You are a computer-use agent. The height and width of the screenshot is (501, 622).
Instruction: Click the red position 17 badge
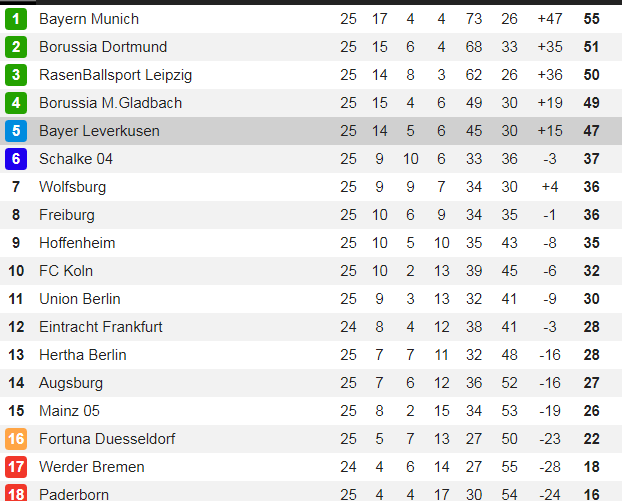[x=16, y=467]
